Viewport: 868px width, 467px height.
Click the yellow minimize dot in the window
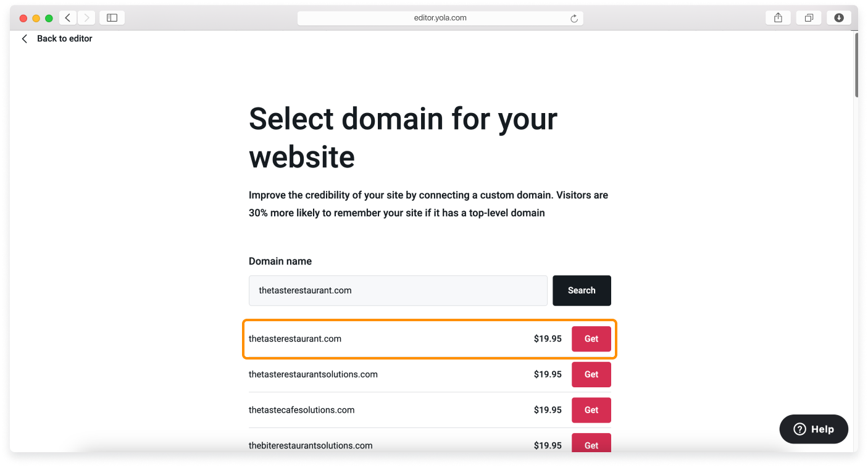click(x=36, y=19)
